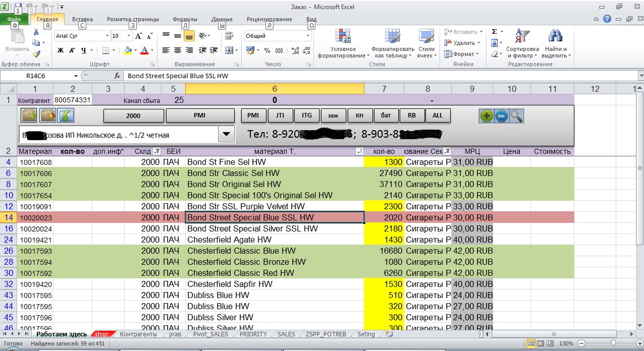Click the ALL filter button
Viewport: 644px width, 351px height.
[x=438, y=115]
